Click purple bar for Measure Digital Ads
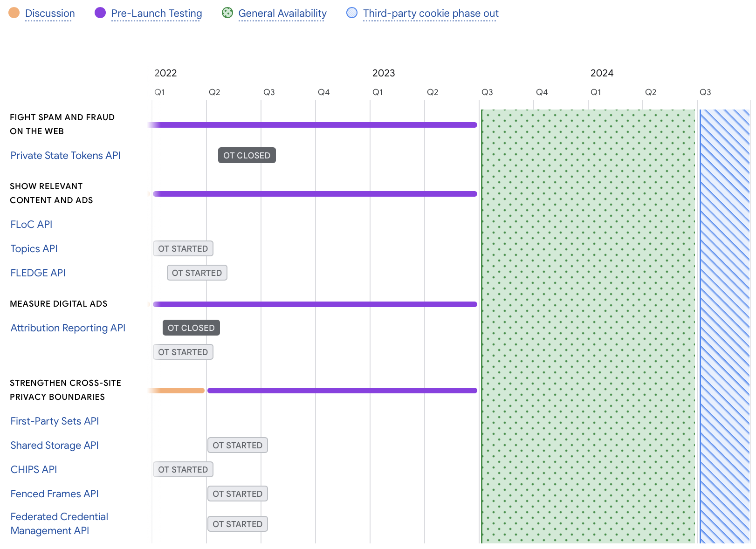Viewport: 756px width, 549px height. 315,304
